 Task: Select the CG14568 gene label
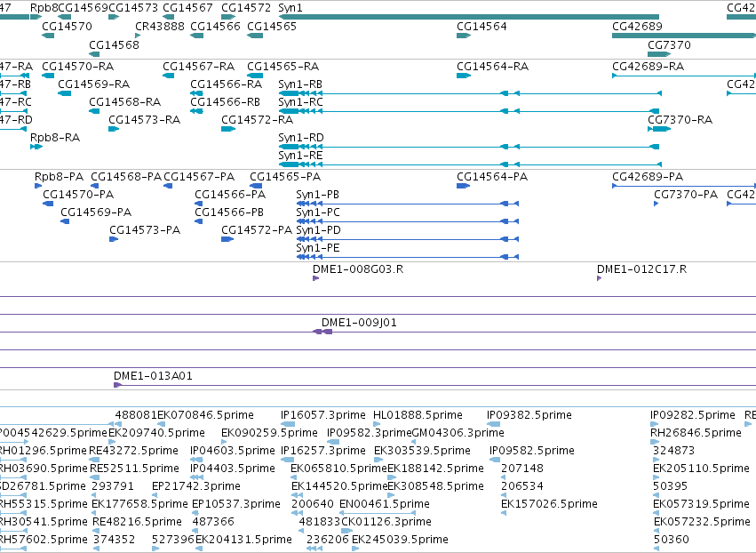[x=114, y=44]
